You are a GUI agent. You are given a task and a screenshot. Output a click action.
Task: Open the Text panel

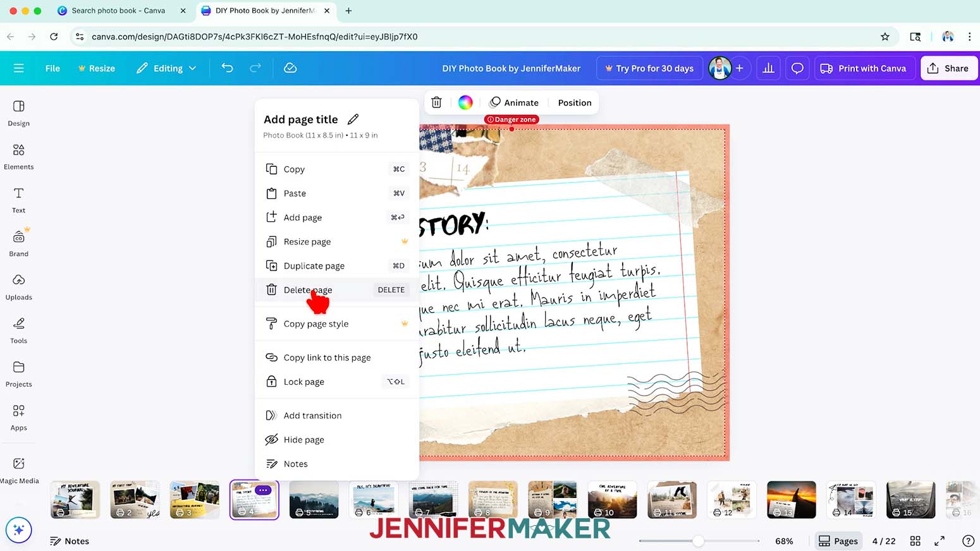tap(18, 200)
